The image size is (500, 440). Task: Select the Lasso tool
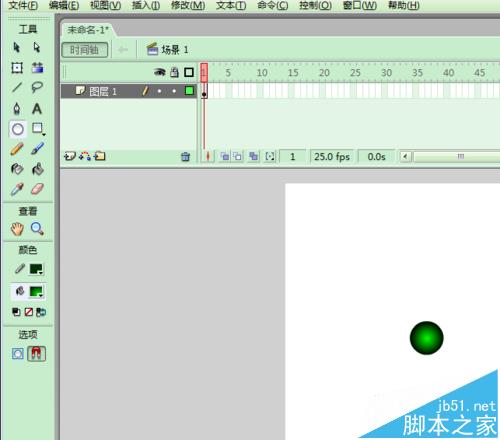[37, 87]
